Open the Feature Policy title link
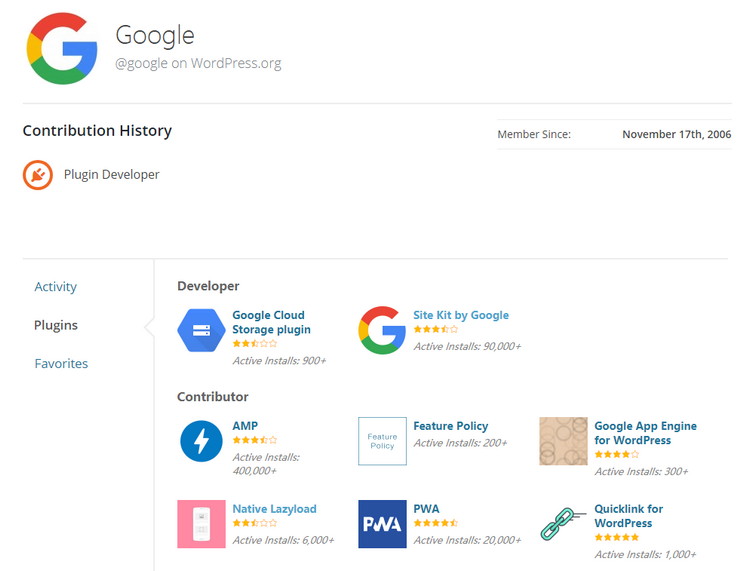The height and width of the screenshot is (571, 750). coord(451,426)
